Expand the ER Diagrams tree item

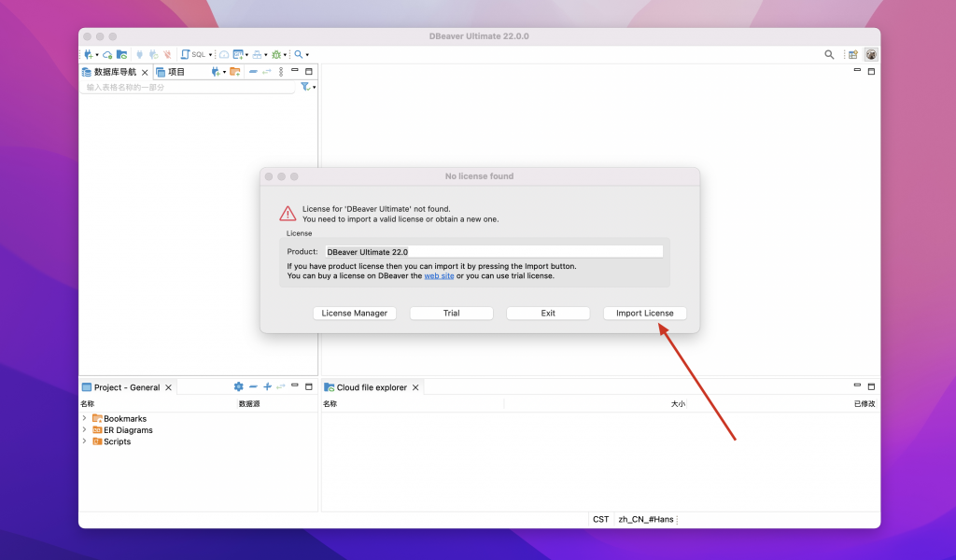[87, 429]
